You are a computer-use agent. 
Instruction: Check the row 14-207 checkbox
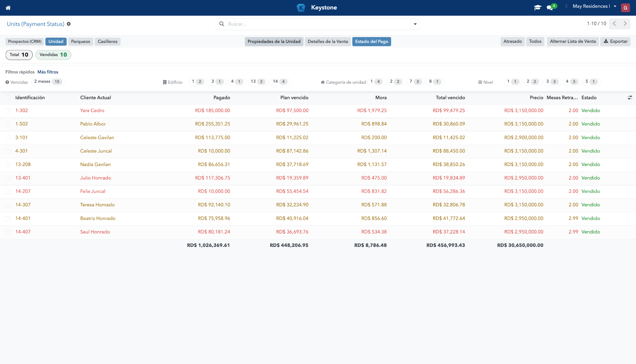point(8,192)
